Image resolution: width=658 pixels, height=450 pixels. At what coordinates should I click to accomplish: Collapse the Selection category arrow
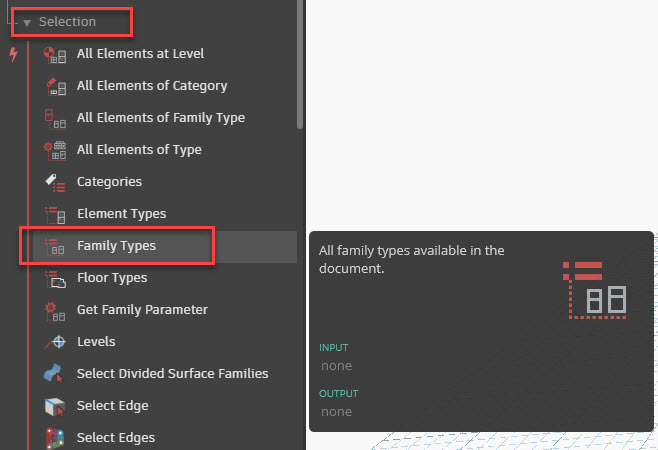pos(27,23)
